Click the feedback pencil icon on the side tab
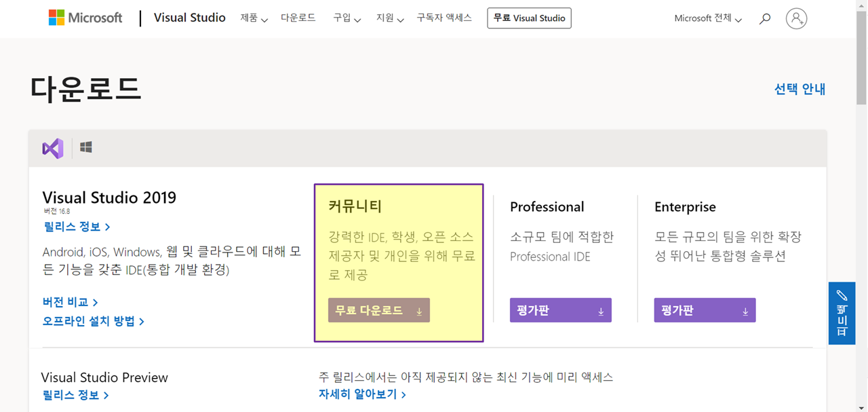Viewport: 868px width, 412px height. [x=842, y=295]
